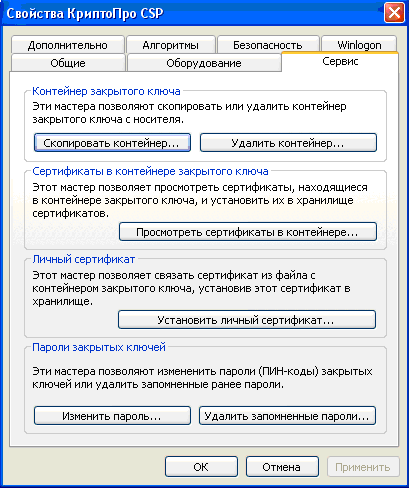This screenshot has height=488, width=409.
Task: Select the Безопасность tab
Action: pos(268,45)
